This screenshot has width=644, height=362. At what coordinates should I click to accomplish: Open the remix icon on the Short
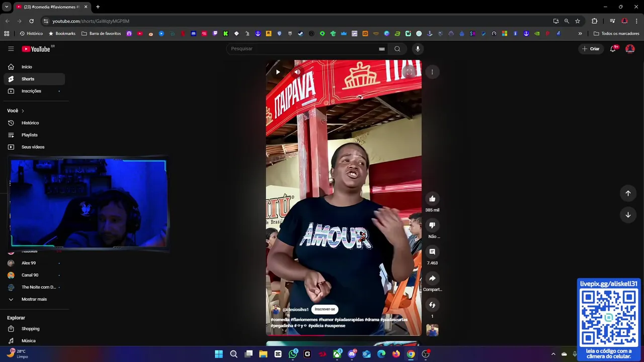tap(432, 305)
